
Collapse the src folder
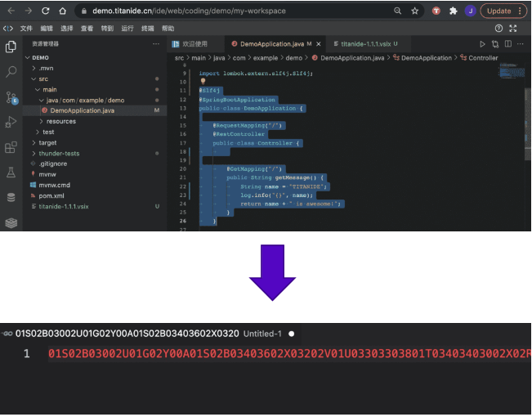coord(43,78)
